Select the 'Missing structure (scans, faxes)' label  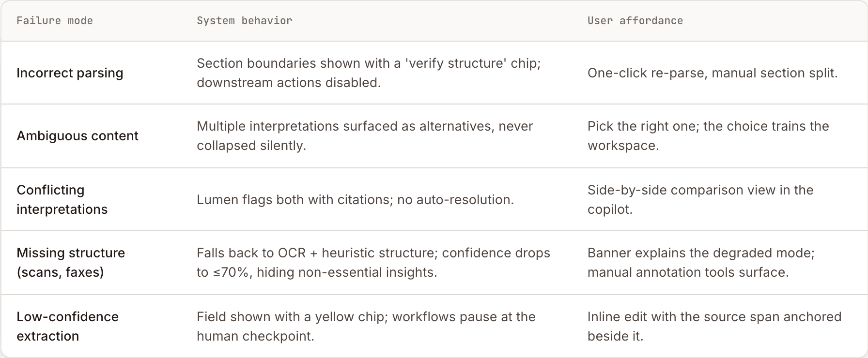click(71, 263)
